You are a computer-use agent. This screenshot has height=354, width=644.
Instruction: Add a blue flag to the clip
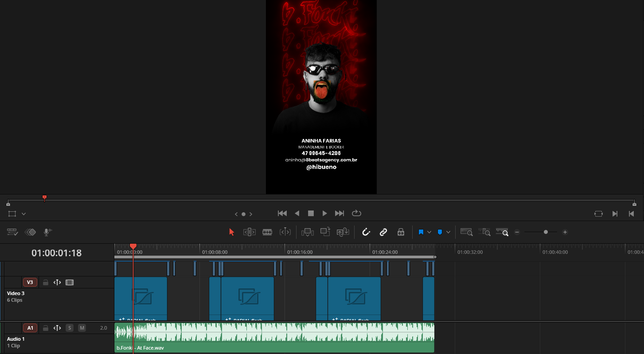pyautogui.click(x=421, y=232)
